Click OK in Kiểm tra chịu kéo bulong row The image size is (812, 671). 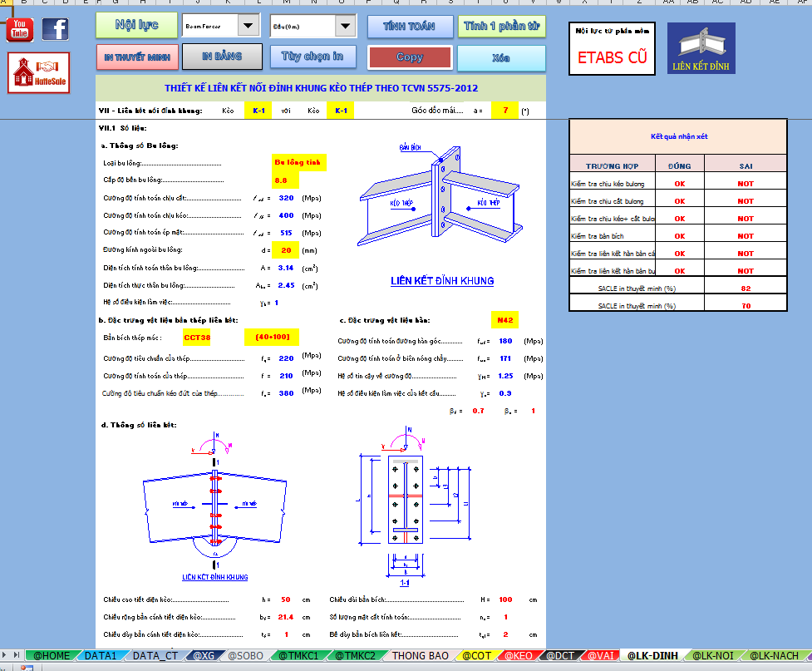679,184
